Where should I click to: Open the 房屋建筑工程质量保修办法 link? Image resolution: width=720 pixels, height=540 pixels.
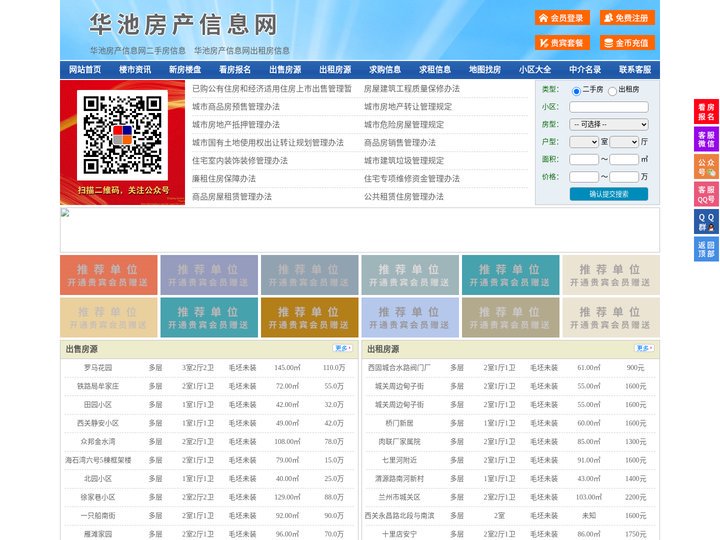coord(412,89)
